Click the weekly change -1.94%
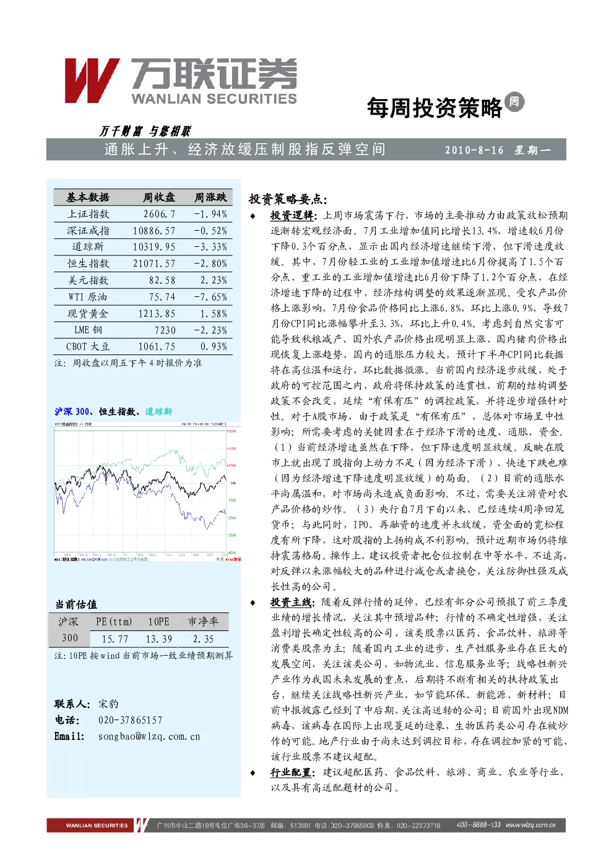Viewport: 614px width, 868px height. (210, 214)
